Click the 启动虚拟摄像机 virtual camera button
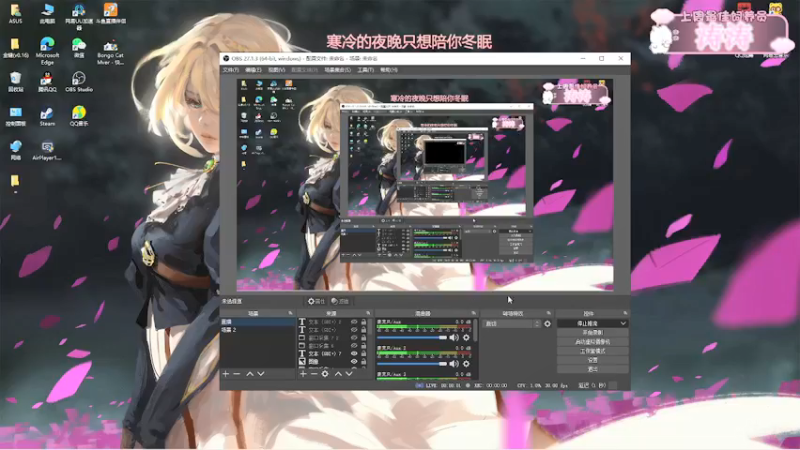Image resolution: width=800 pixels, height=450 pixels. (x=592, y=342)
